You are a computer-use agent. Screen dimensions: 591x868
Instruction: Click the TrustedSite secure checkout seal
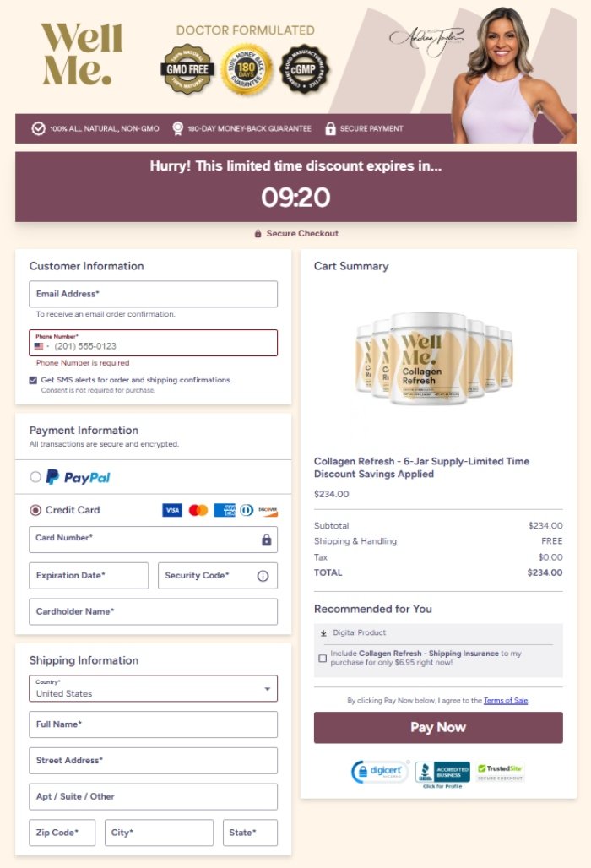pos(502,769)
